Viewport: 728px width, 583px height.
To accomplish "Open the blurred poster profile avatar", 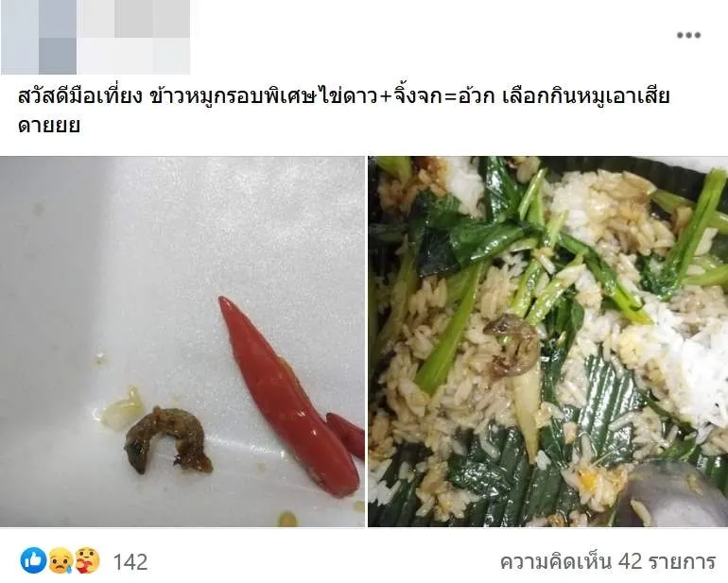I will pos(39,37).
